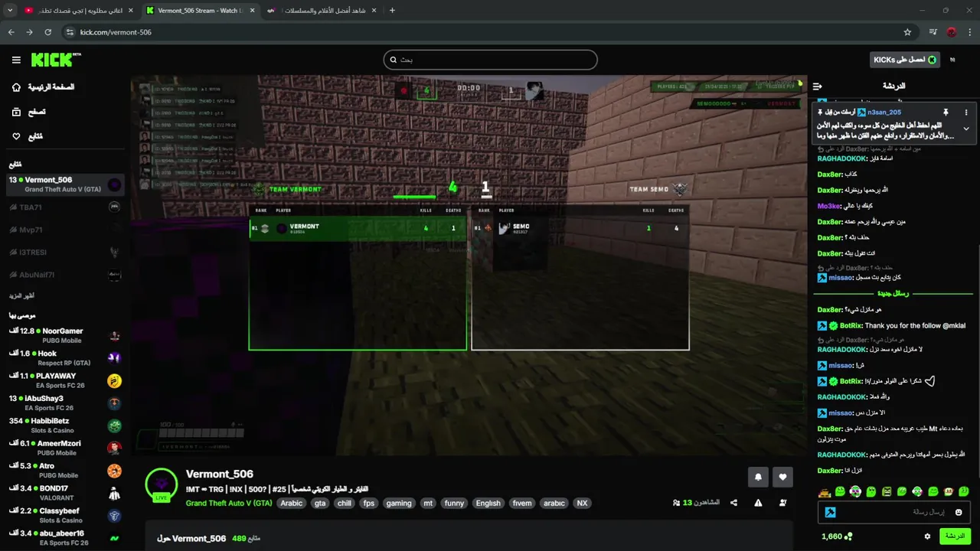Click the search box magnifier field

point(490,60)
